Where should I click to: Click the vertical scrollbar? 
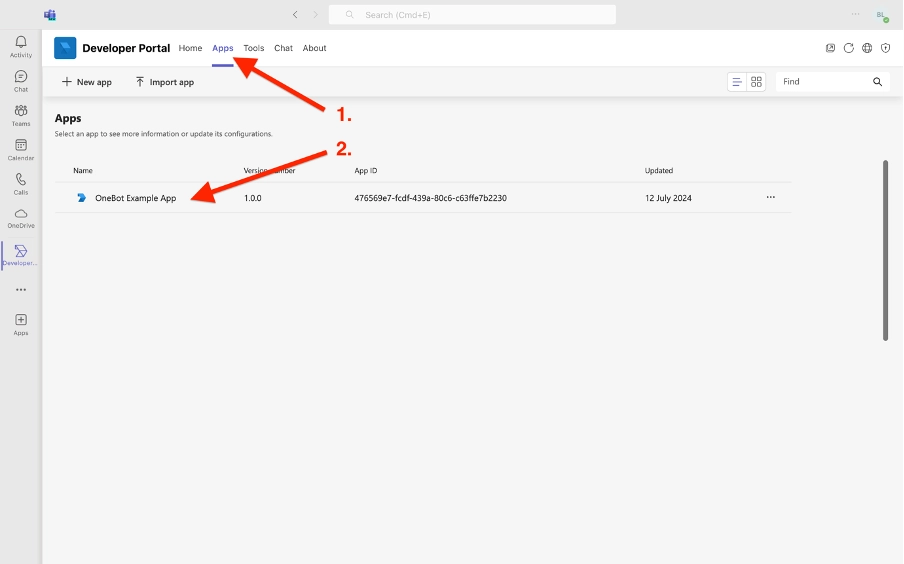(x=886, y=250)
